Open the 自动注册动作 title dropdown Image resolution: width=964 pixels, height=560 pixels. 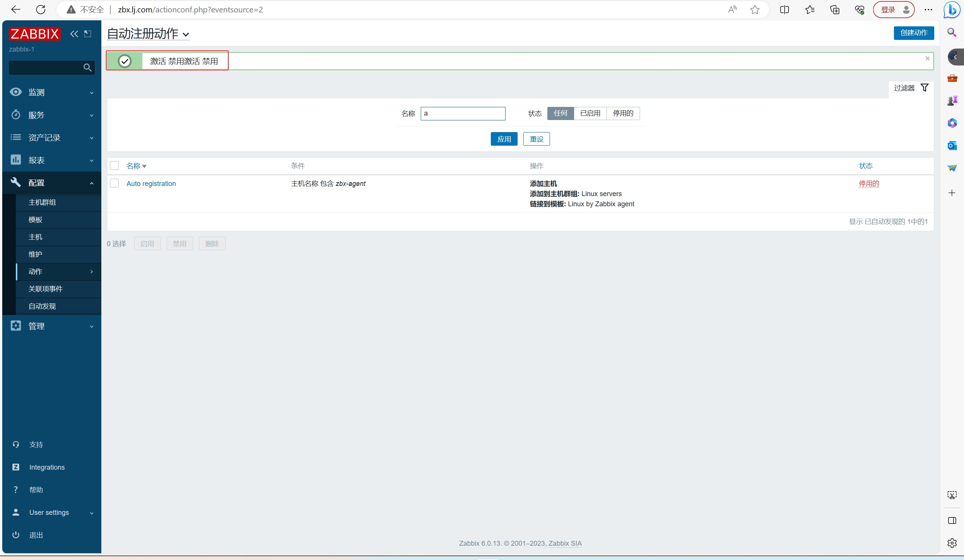click(148, 34)
